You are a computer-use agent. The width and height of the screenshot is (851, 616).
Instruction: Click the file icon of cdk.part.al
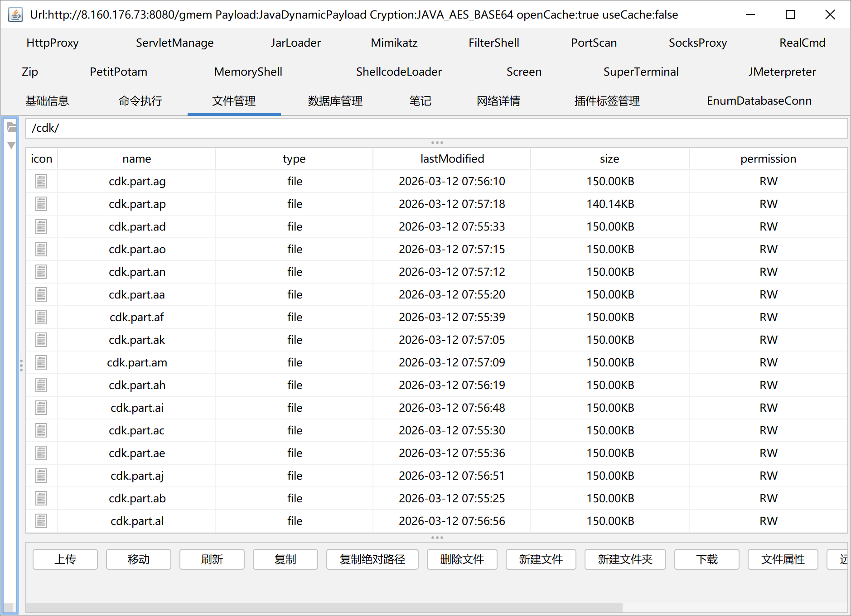tap(41, 521)
